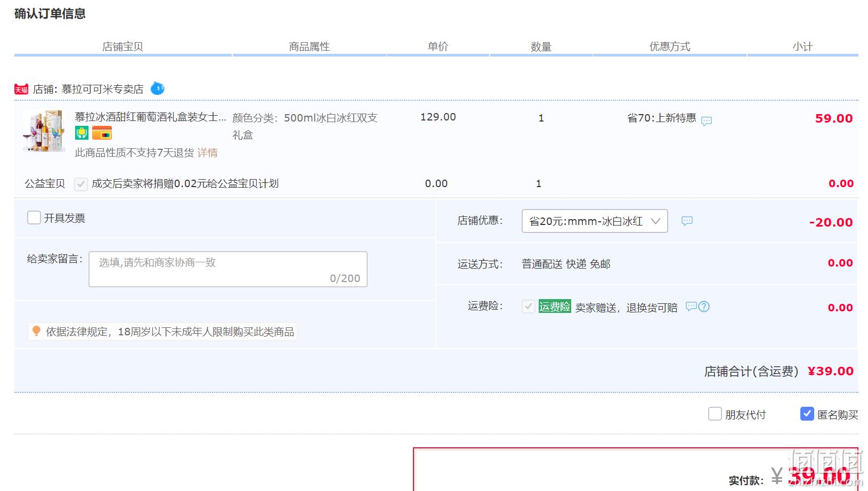Click the Tmall logo next to the store name
Image resolution: width=868 pixels, height=491 pixels.
coord(21,89)
